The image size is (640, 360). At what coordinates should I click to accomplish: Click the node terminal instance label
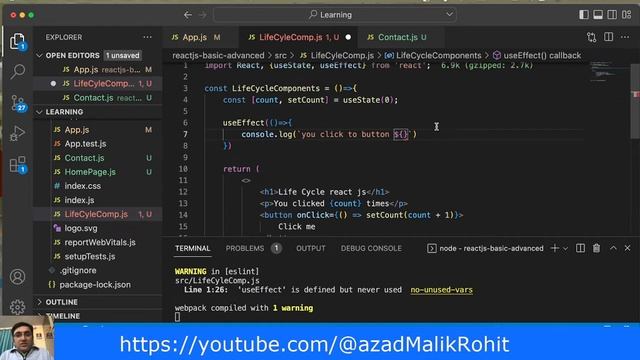tap(486, 248)
